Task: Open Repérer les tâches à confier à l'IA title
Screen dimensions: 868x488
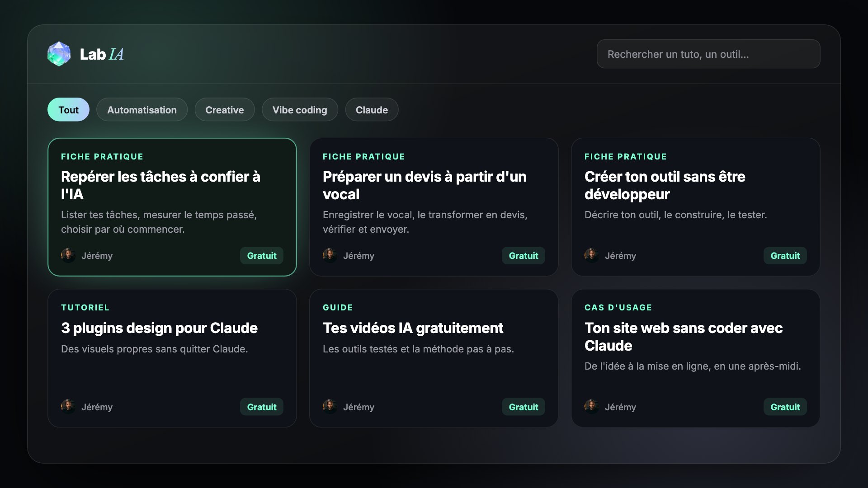Action: (160, 185)
